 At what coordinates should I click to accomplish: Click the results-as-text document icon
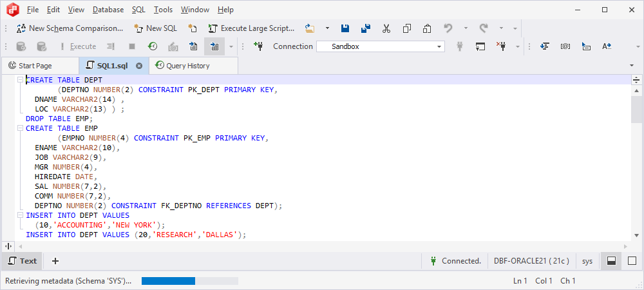[x=193, y=46]
